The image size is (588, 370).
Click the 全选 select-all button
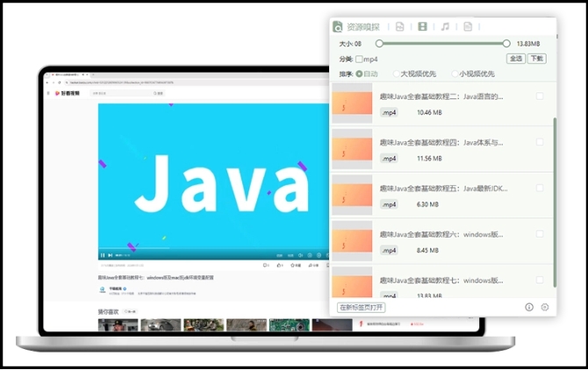click(x=516, y=59)
